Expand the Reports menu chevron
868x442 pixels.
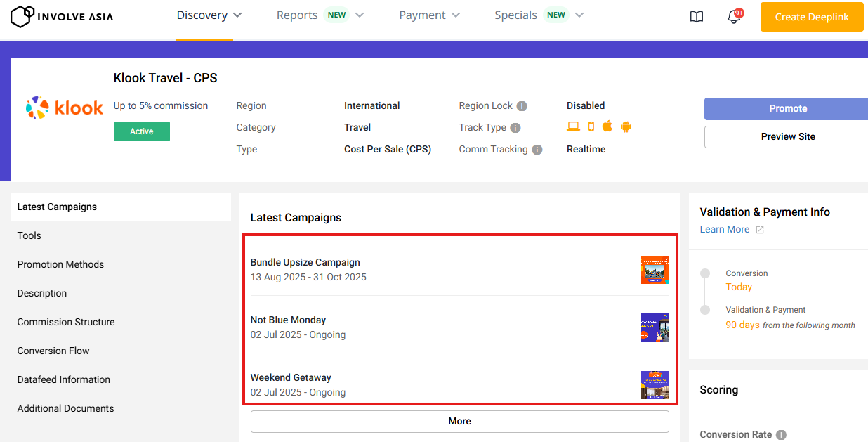point(360,15)
